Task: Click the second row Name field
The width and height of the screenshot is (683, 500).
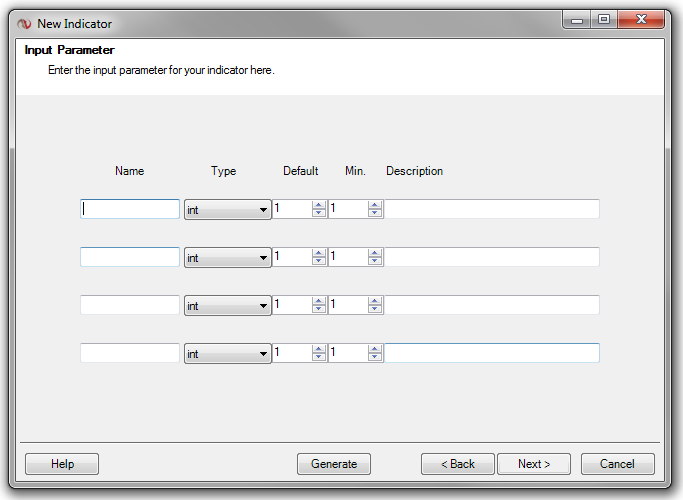Action: pyautogui.click(x=130, y=257)
